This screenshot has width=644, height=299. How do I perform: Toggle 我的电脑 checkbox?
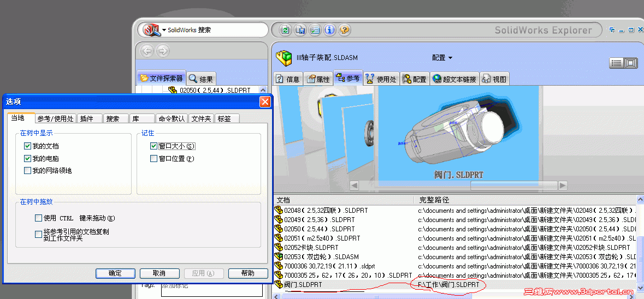[x=27, y=158]
